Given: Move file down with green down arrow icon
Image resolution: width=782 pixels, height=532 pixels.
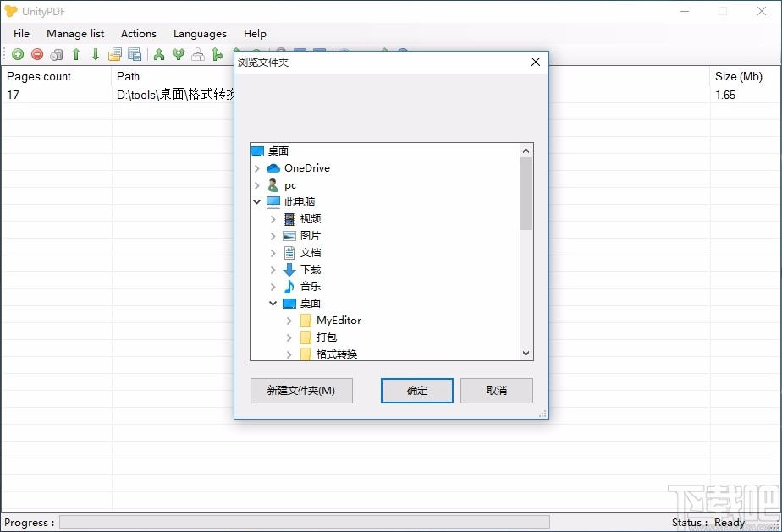Looking at the screenshot, I should pos(95,53).
